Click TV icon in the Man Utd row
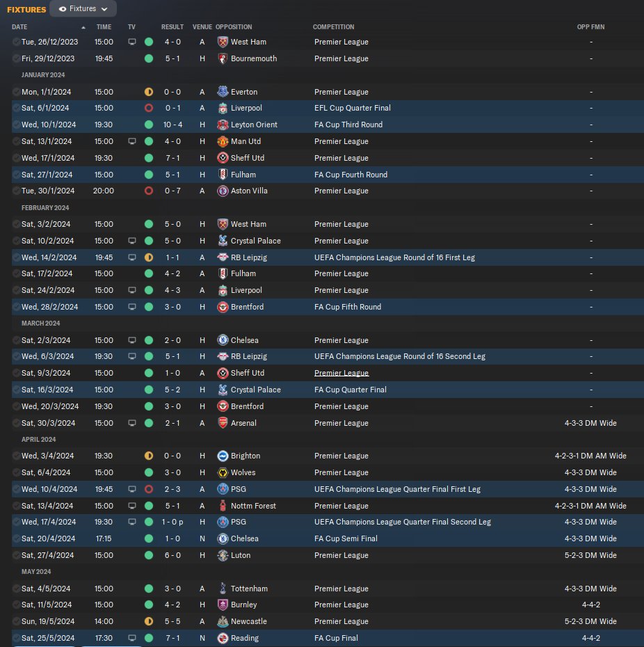644x647 pixels. click(132, 141)
